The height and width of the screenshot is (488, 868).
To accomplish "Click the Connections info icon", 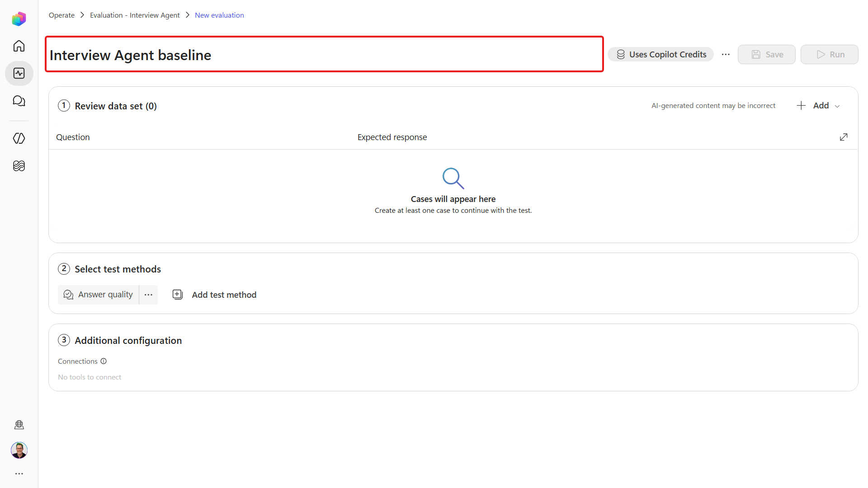I will 104,361.
